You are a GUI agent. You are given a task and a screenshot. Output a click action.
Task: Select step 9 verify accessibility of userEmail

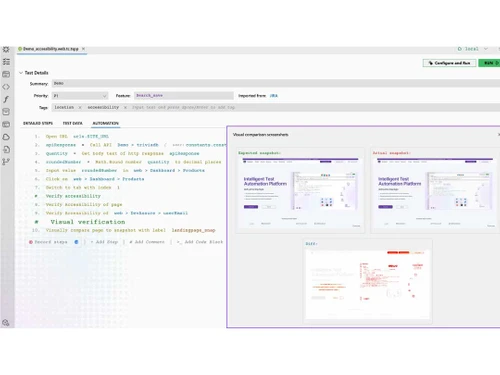click(117, 213)
